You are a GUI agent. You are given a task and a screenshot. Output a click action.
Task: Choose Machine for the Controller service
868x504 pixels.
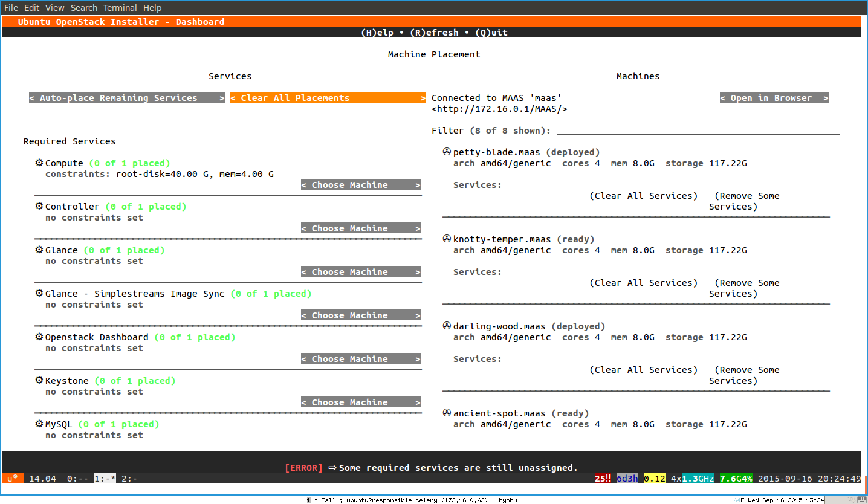pyautogui.click(x=361, y=228)
